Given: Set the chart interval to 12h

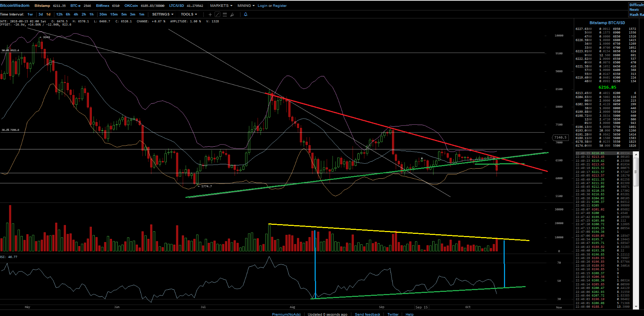Looking at the screenshot, I should [x=59, y=14].
